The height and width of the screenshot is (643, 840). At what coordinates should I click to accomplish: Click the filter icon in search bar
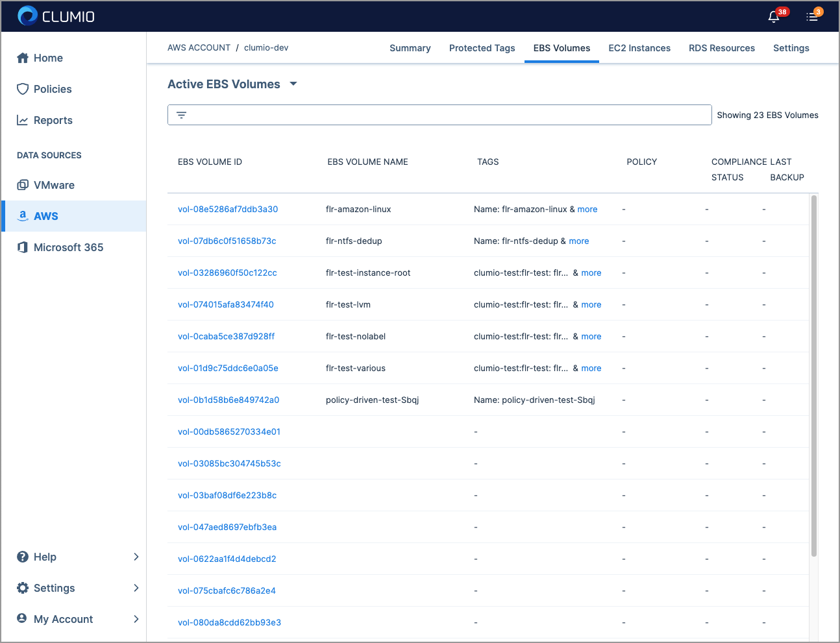[x=182, y=115]
